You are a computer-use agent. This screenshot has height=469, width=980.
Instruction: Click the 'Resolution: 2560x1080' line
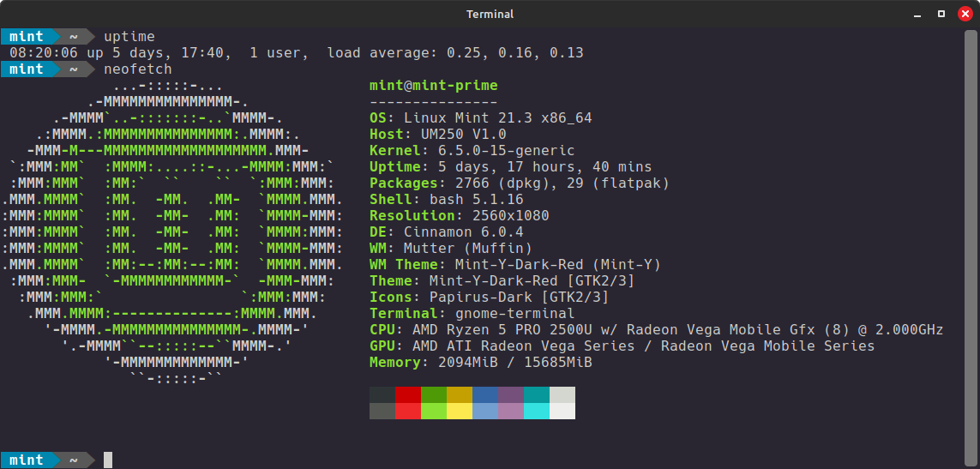pyautogui.click(x=460, y=216)
